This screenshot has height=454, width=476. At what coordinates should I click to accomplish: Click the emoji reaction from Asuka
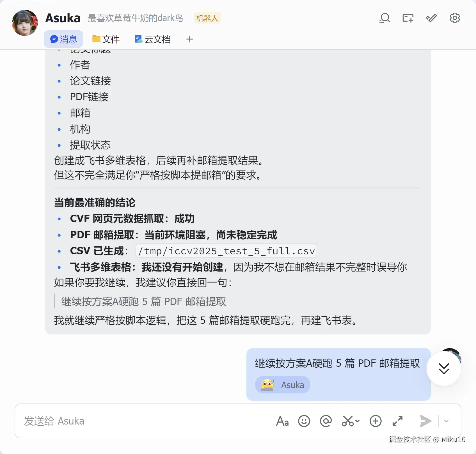coord(282,385)
